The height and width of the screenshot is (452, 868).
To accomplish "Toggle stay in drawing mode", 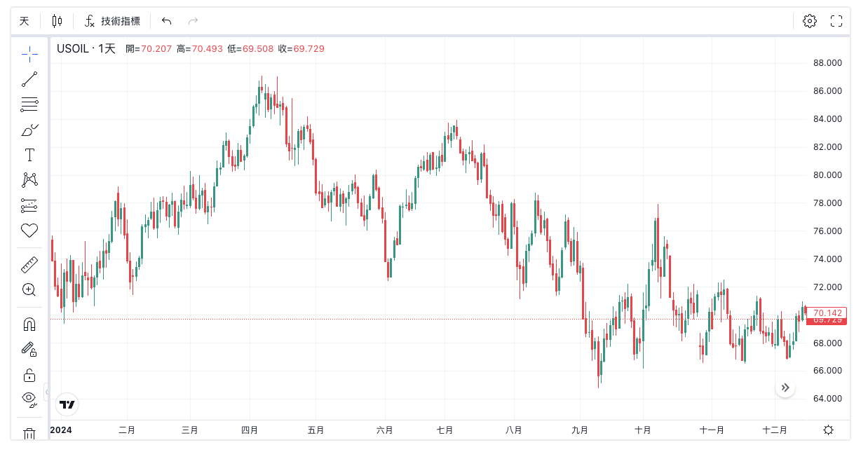I will 29,349.
